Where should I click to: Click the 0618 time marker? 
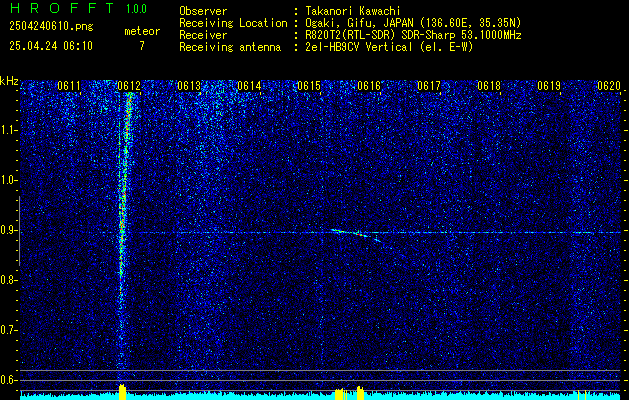[x=489, y=85]
